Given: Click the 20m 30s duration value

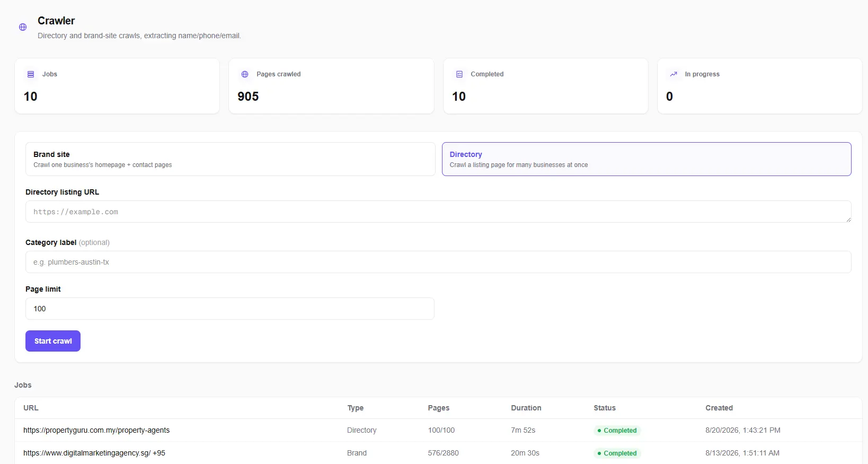Looking at the screenshot, I should 525,453.
